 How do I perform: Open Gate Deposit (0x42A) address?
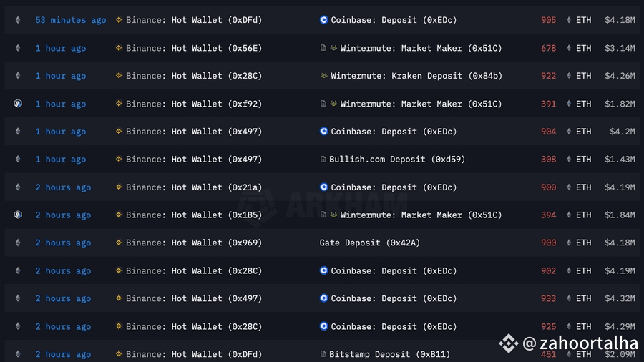click(370, 243)
